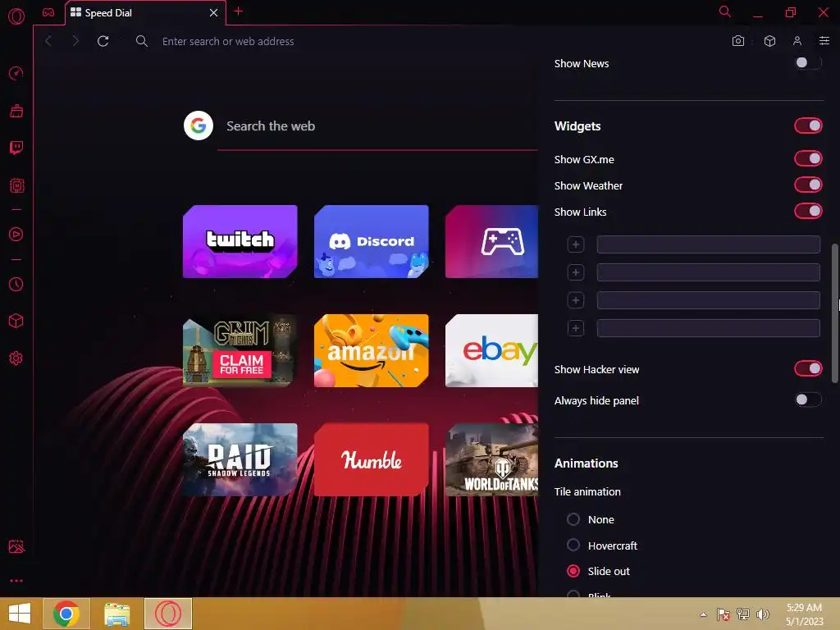Screen dimensions: 840x630
Task: Click first link plus button
Action: (x=576, y=244)
